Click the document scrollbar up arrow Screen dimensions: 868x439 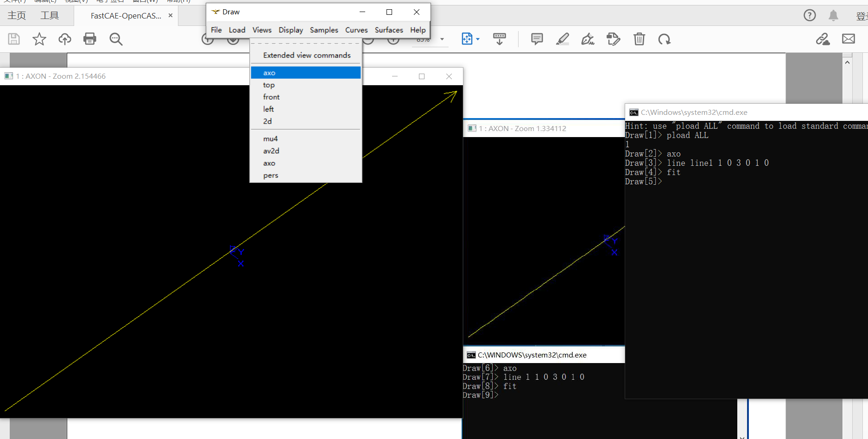coord(847,62)
